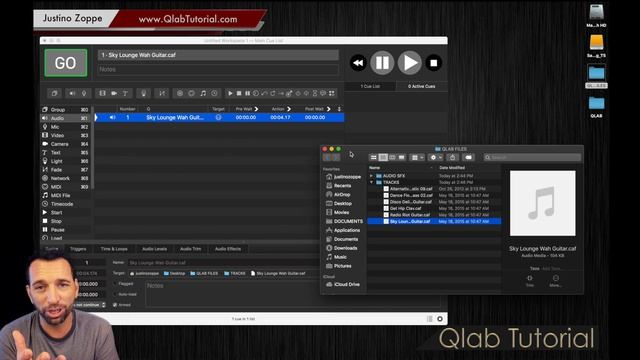Open Finder action gear dropdown
Viewport: 640px width, 360px height.
[436, 157]
